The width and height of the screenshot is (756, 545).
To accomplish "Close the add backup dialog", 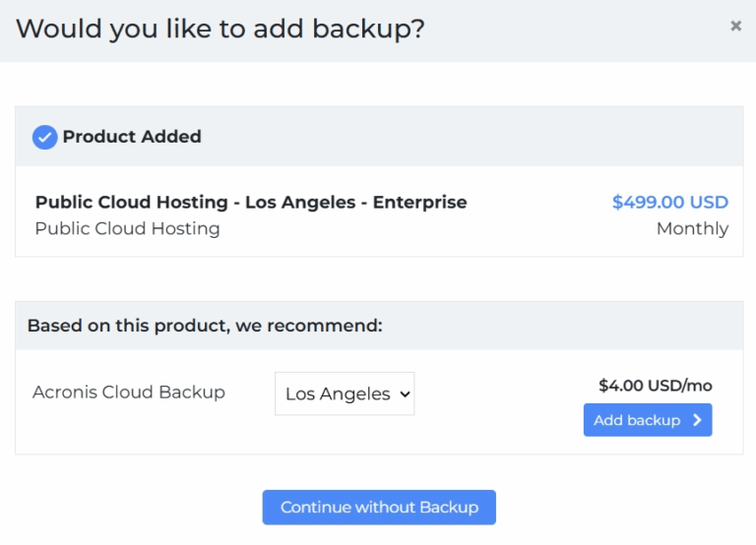I will [x=735, y=27].
